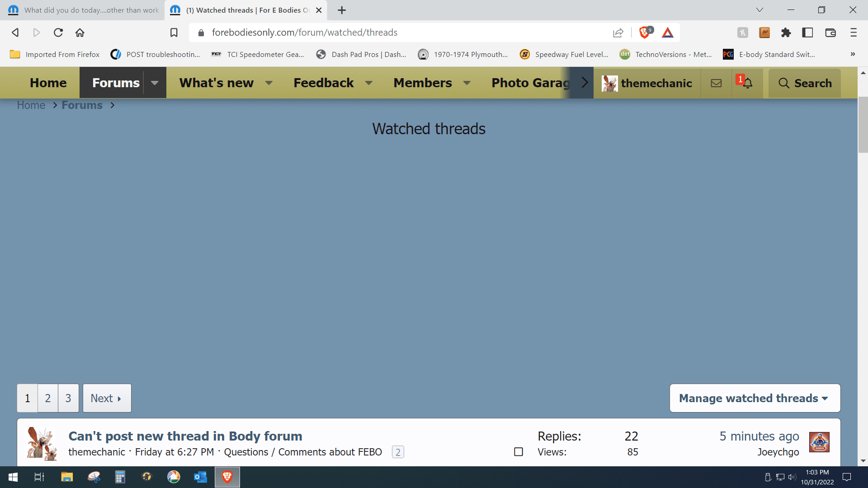The width and height of the screenshot is (868, 488).
Task: Open the inbox envelope icon
Action: pyautogui.click(x=716, y=83)
